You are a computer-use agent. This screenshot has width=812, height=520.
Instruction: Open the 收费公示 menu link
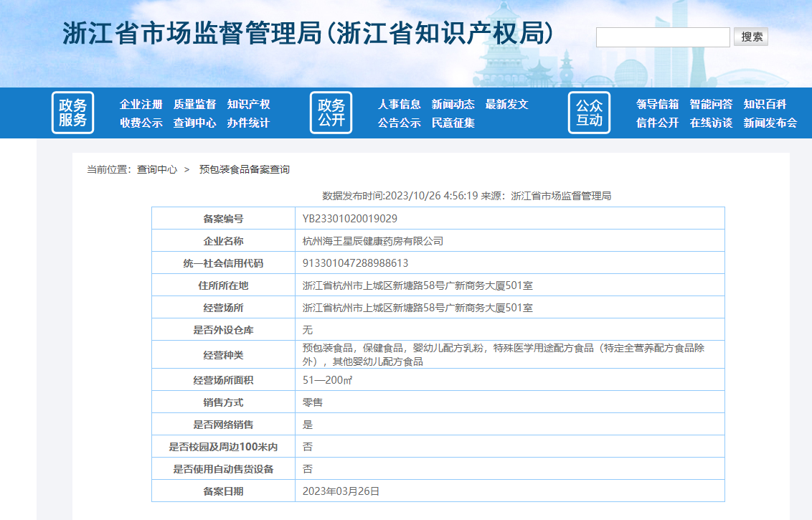(141, 123)
